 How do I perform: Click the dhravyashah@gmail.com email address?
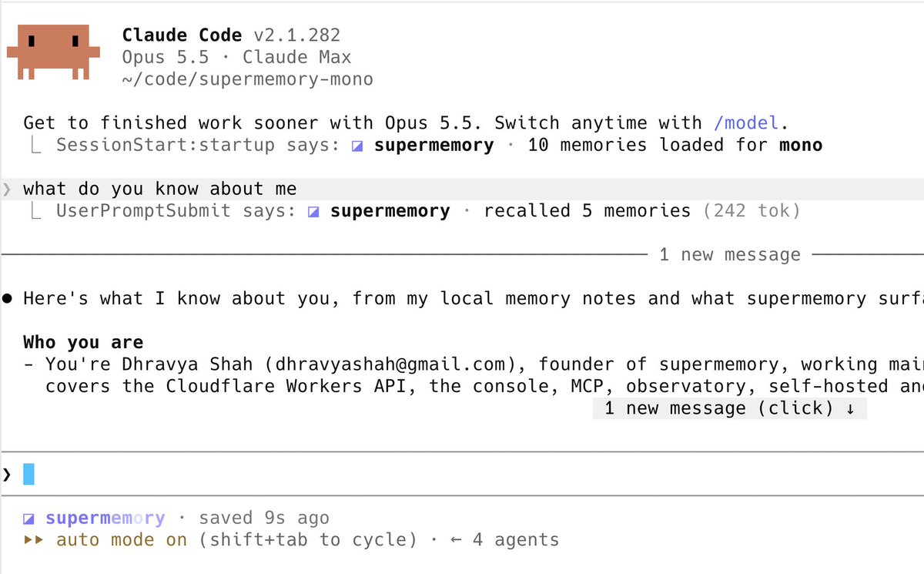[x=395, y=364]
